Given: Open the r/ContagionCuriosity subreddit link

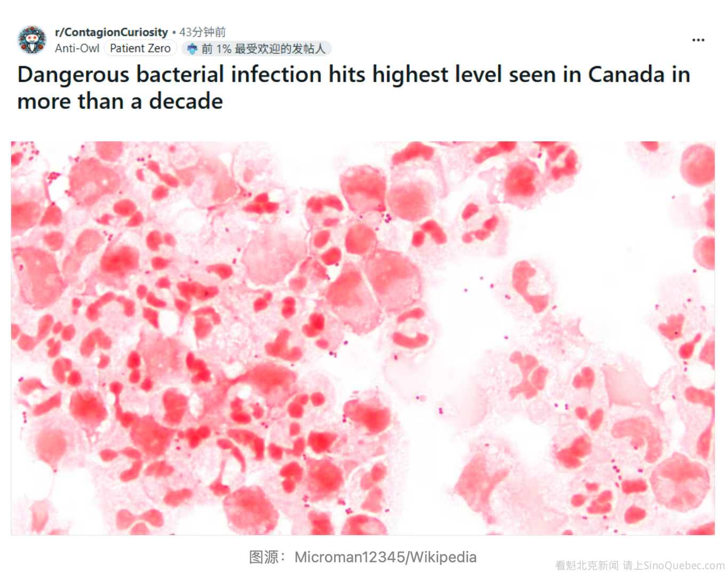Looking at the screenshot, I should (111, 32).
